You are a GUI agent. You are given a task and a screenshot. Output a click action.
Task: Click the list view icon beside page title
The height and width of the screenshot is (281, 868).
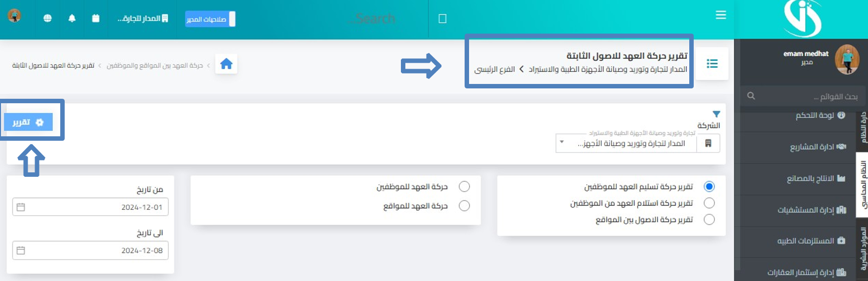712,64
